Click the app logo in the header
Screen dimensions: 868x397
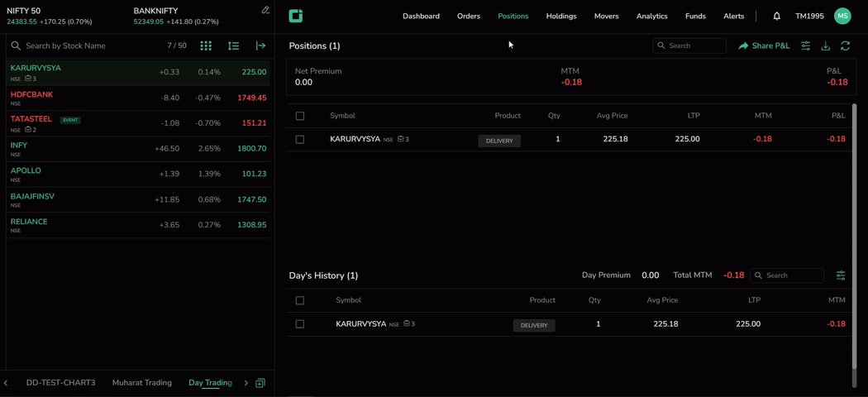(x=296, y=16)
